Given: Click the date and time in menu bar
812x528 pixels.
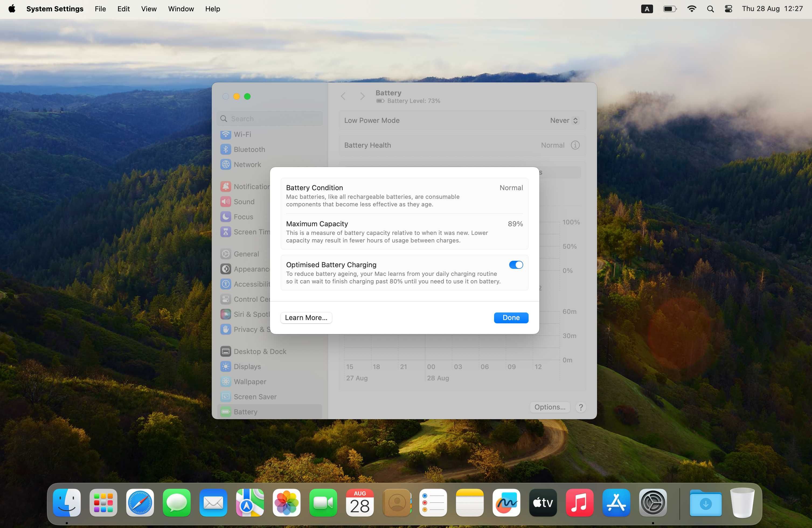Looking at the screenshot, I should point(772,9).
